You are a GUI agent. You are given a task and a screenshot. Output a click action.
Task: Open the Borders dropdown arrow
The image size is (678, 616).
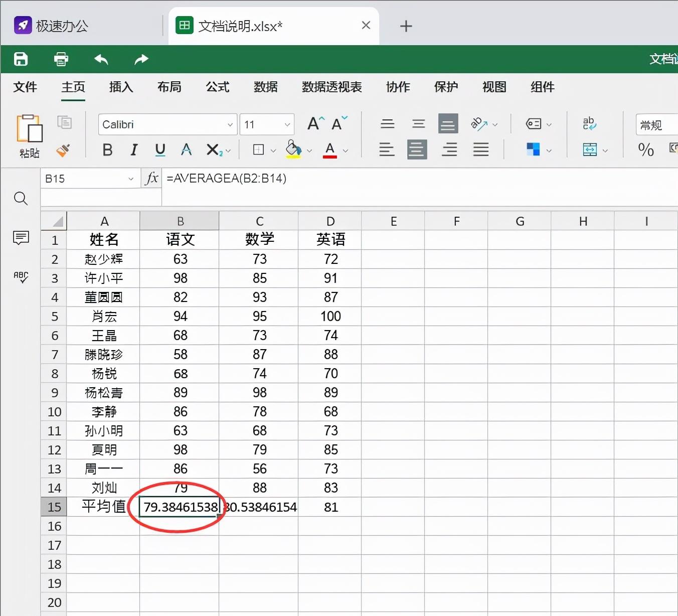(x=273, y=150)
